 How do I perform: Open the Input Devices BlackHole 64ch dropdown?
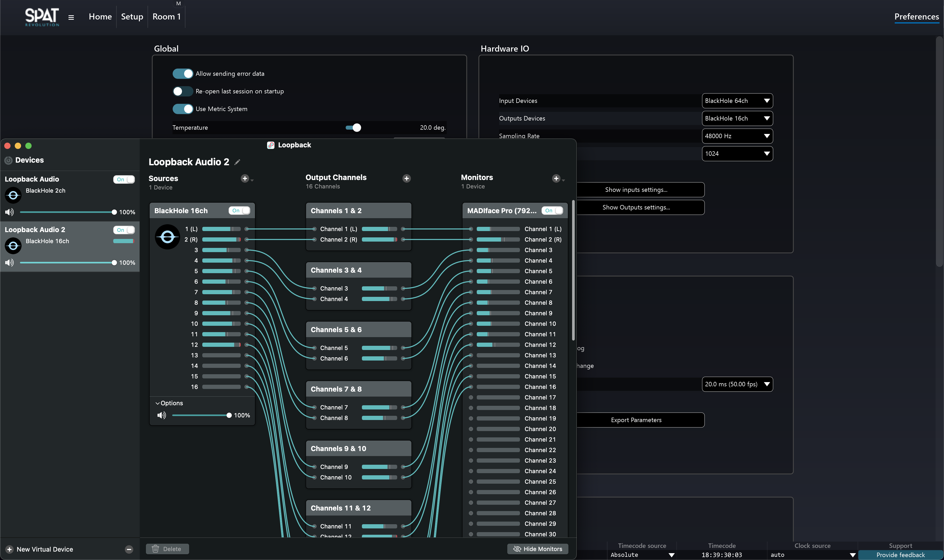737,101
